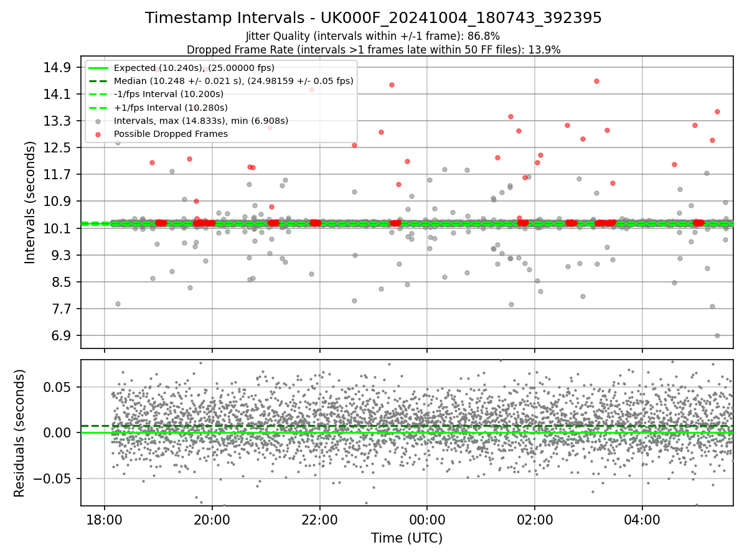Click legend entry "Possible Dropped Frames"

(x=171, y=134)
